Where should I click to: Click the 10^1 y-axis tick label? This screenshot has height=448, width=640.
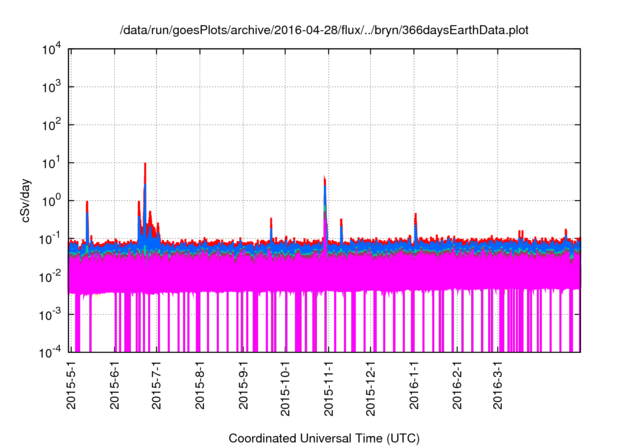click(x=51, y=163)
